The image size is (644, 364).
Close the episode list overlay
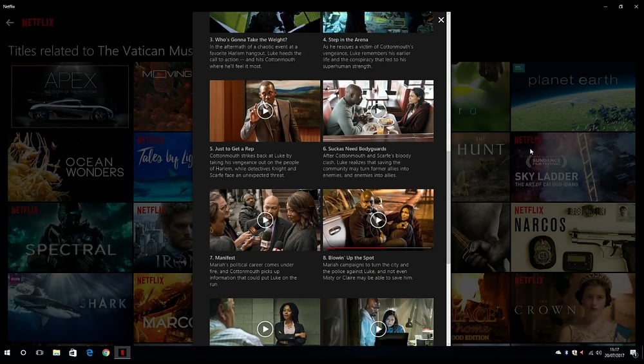coord(441,20)
